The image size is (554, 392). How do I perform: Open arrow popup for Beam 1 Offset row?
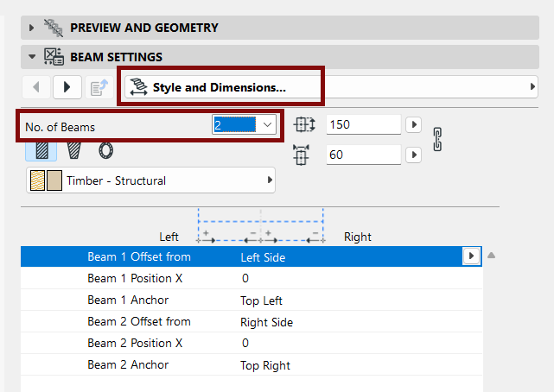(x=471, y=256)
